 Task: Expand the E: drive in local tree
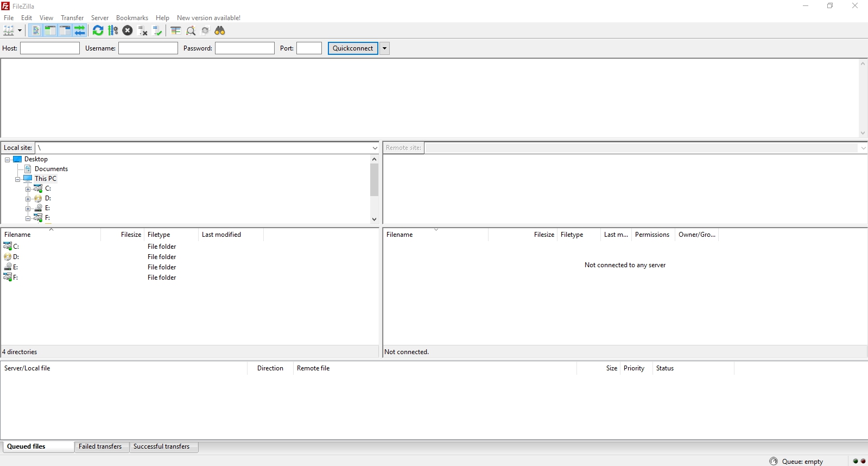(28, 209)
